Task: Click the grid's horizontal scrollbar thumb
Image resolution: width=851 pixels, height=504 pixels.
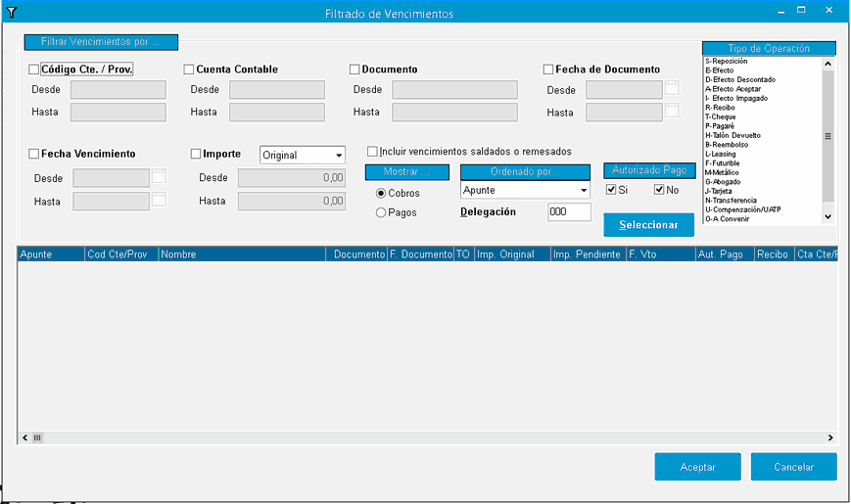Action: [x=38, y=438]
